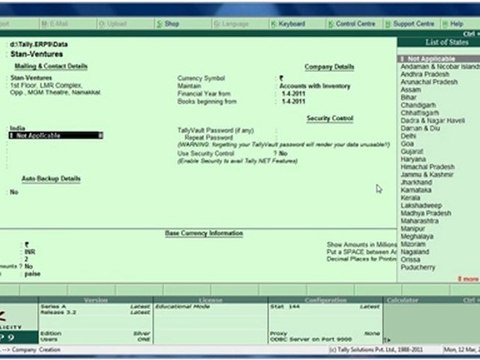Viewport: 480px width, 360px height.
Task: Select Meghalaya entry
Action: (417, 236)
